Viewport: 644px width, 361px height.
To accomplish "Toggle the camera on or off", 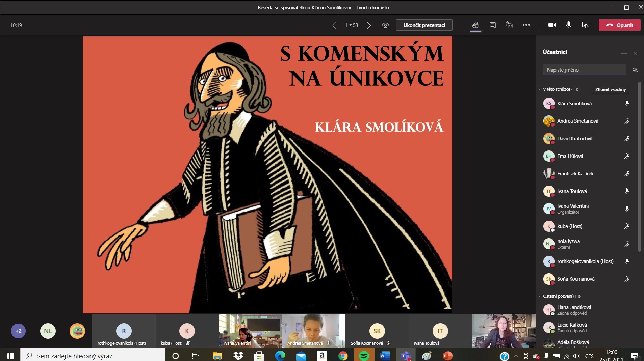I will coord(552,25).
